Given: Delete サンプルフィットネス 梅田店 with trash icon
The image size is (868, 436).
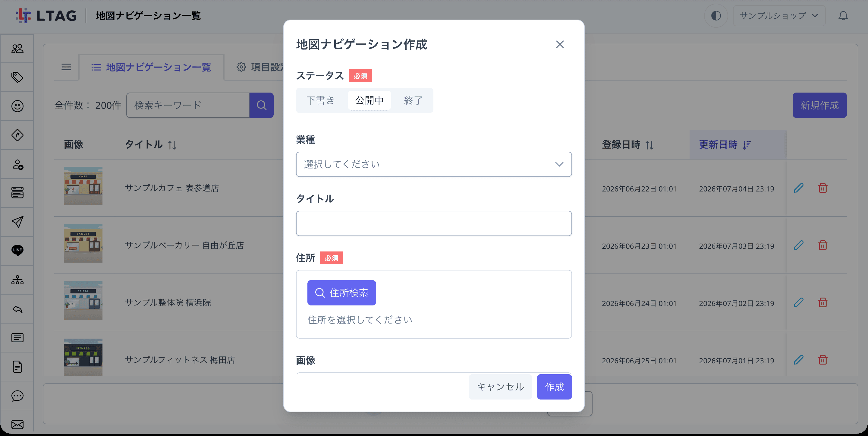Looking at the screenshot, I should click(822, 360).
